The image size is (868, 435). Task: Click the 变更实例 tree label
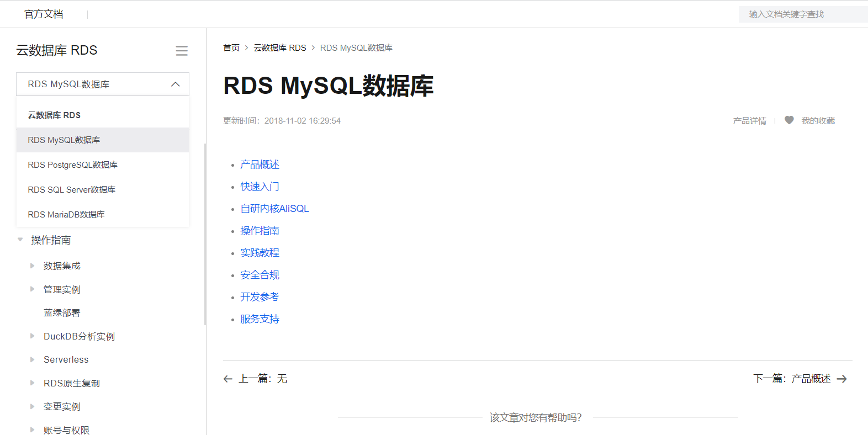[x=62, y=407]
